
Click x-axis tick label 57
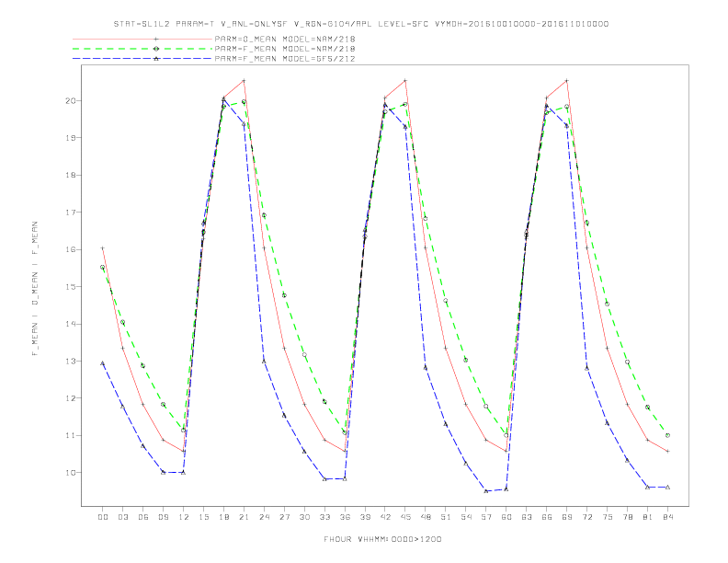486,517
